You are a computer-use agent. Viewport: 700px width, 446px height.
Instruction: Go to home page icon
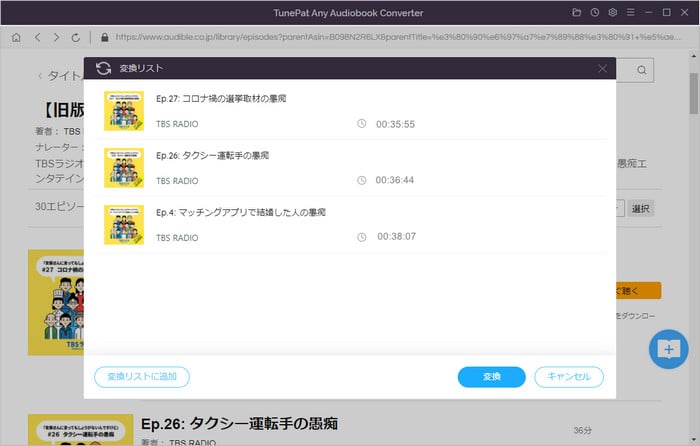(16, 38)
